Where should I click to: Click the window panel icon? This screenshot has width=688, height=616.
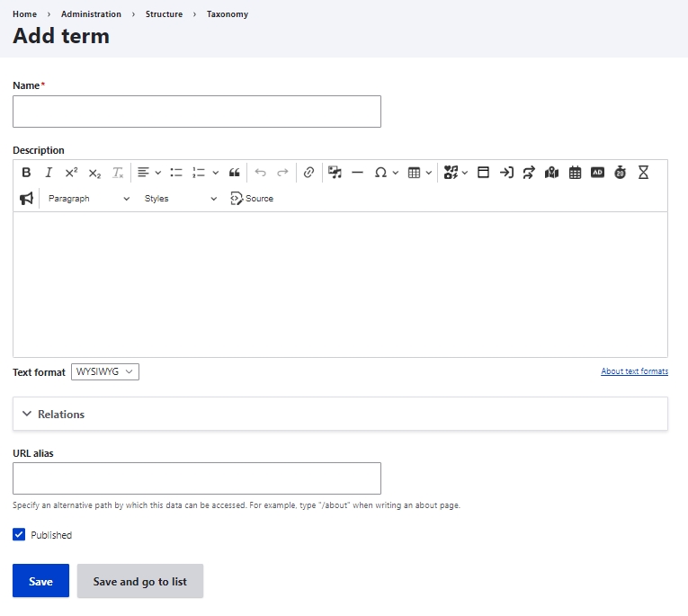click(483, 173)
